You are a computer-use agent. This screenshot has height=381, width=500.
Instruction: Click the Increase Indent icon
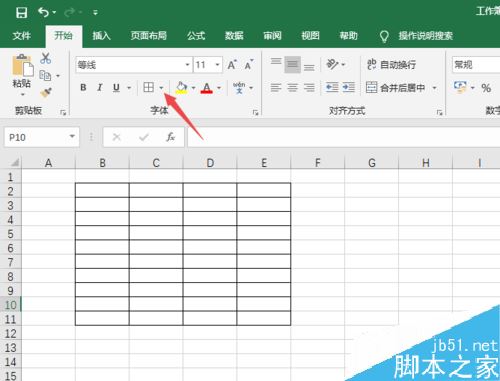(349, 87)
